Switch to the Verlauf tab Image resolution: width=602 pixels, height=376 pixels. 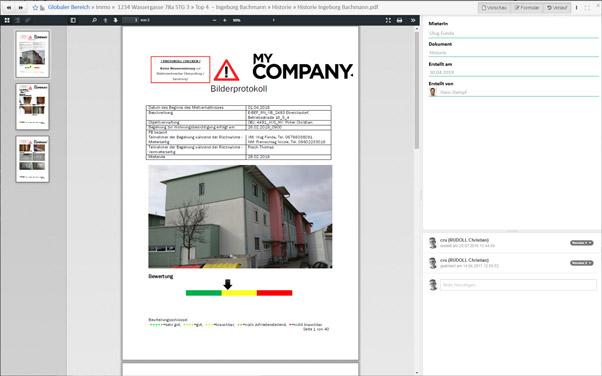tap(557, 8)
